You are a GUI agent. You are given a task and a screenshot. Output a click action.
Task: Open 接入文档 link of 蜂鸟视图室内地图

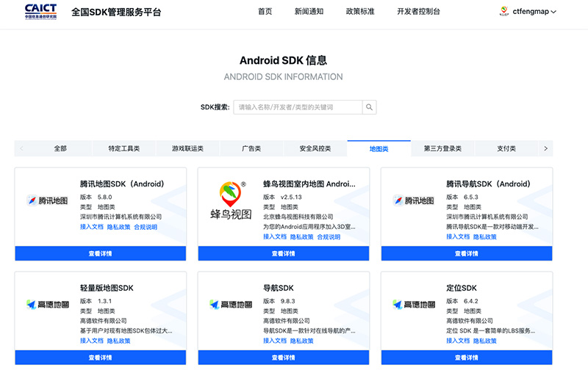click(x=275, y=236)
